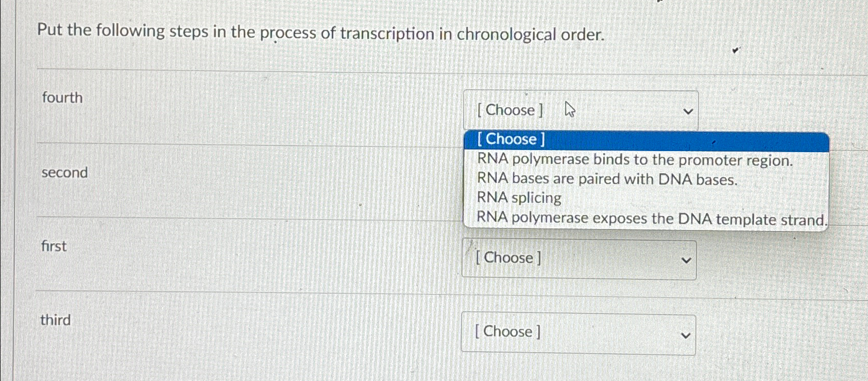This screenshot has height=381, width=868.
Task: Click the 'first' row label
Action: click(x=54, y=246)
